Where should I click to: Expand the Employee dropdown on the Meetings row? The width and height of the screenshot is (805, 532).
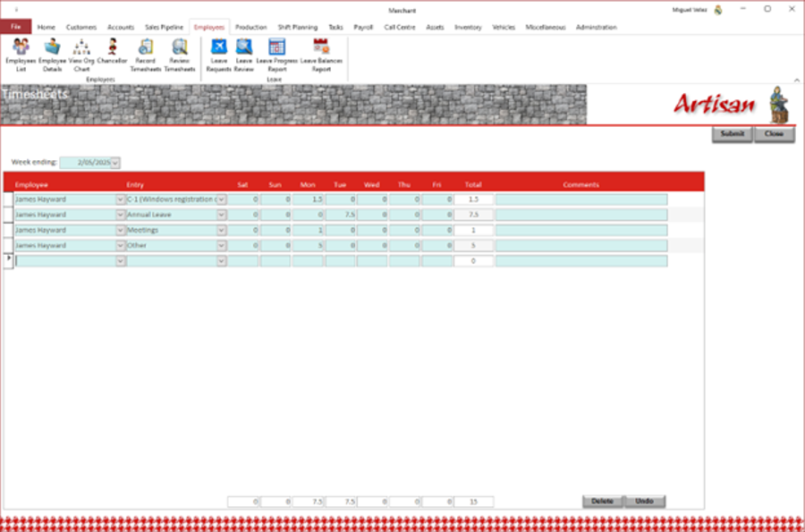(119, 230)
